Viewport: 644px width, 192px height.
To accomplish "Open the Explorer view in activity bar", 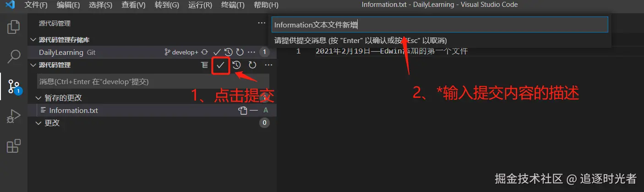I will tap(14, 27).
